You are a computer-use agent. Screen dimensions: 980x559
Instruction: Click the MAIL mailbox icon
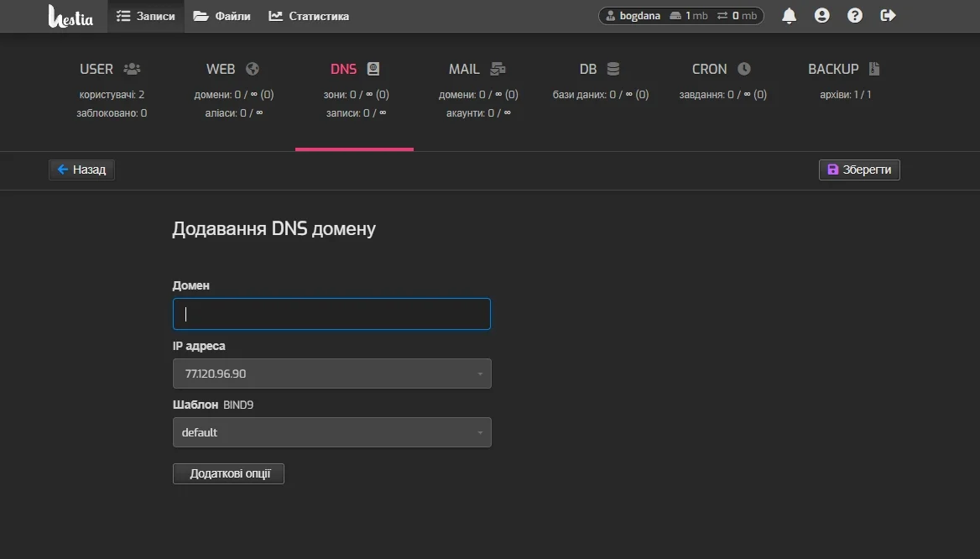click(x=498, y=69)
